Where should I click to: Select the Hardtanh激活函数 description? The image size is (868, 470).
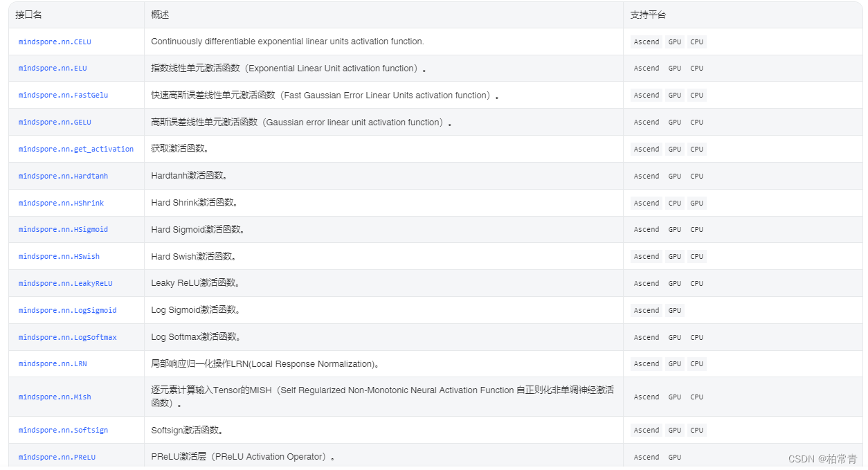point(190,176)
